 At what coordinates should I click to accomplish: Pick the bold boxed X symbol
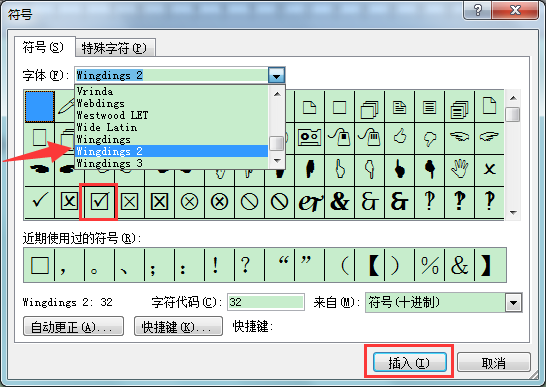(159, 202)
